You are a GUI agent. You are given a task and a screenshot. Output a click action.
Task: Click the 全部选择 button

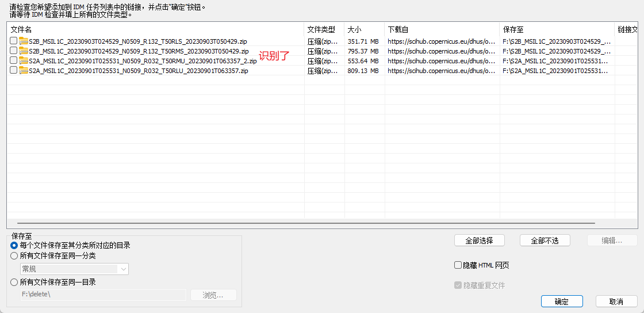[480, 241]
